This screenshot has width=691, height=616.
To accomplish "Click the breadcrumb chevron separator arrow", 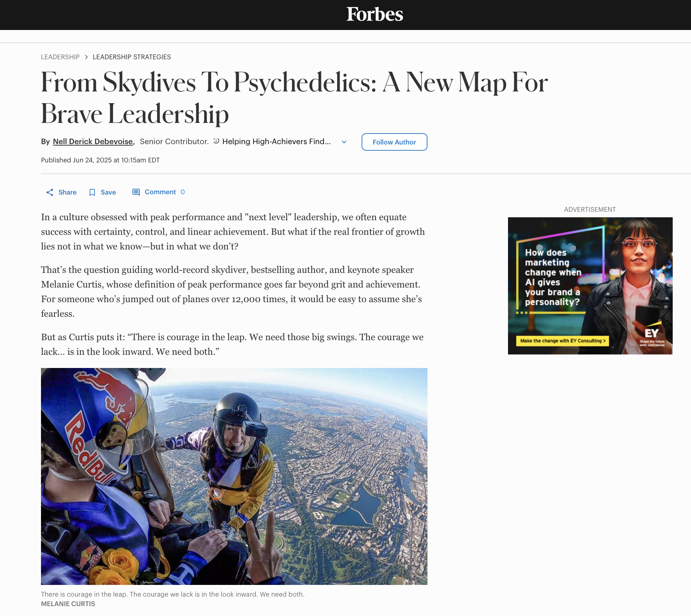I will point(86,57).
